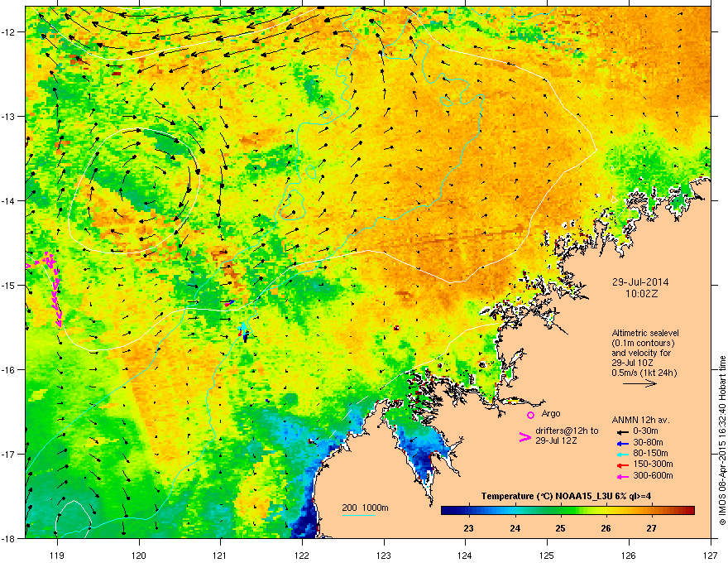Click the '200 1000m' isobath label

[x=365, y=508]
